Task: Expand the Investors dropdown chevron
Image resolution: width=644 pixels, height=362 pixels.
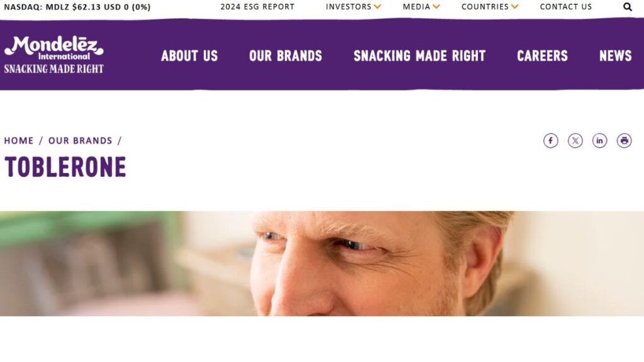Action: pyautogui.click(x=377, y=6)
